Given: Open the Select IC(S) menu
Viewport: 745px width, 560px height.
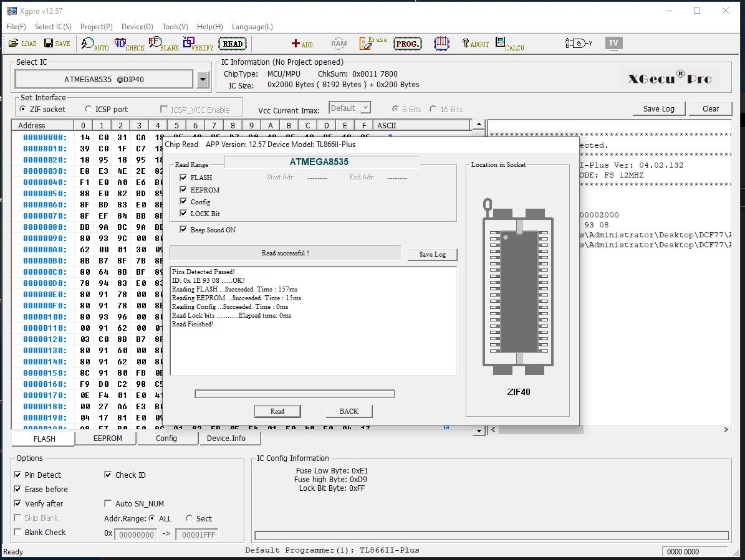Looking at the screenshot, I should coord(53,27).
